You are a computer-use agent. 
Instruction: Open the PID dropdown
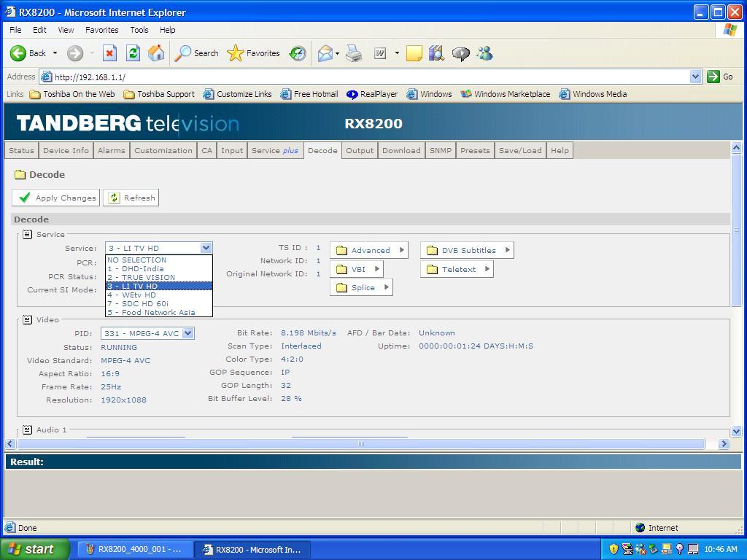coord(187,333)
